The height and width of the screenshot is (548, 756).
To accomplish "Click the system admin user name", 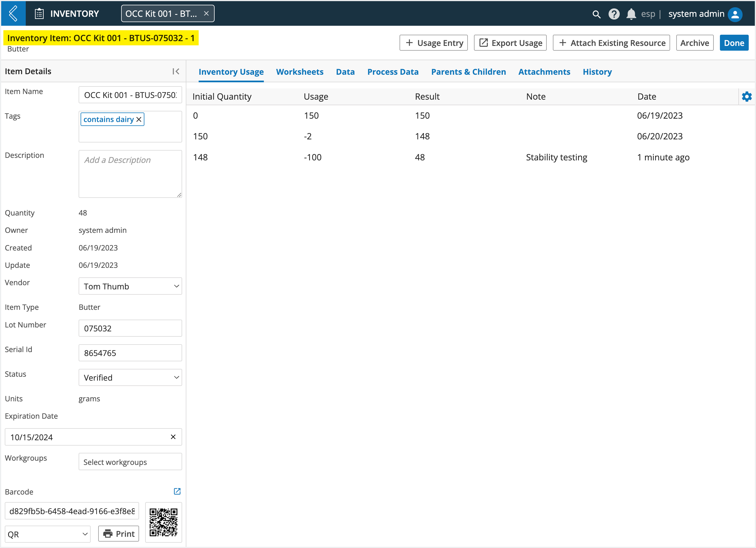I will click(696, 14).
